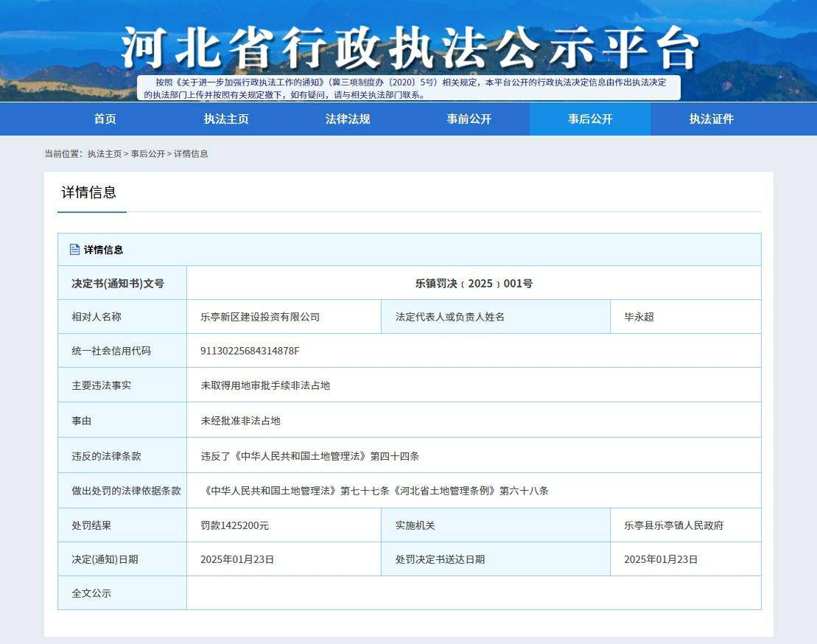Select the legal basis text 第七十七条 第六十八条
This screenshot has width=817, height=644.
coord(375,490)
